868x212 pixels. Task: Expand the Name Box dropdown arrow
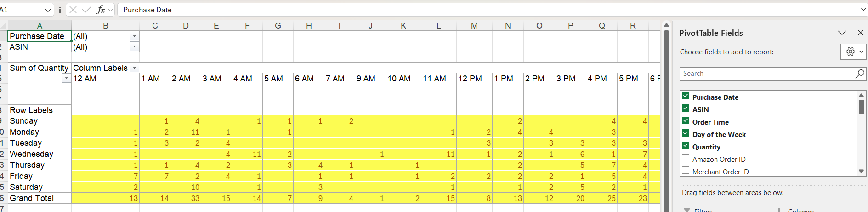48,10
